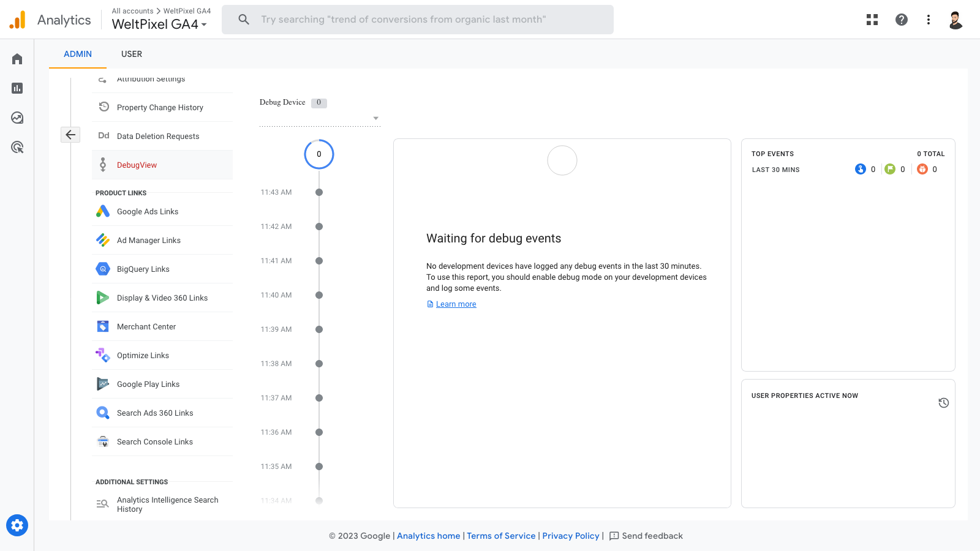
Task: Click the Analytics Intelligence Search History icon
Action: click(x=102, y=504)
